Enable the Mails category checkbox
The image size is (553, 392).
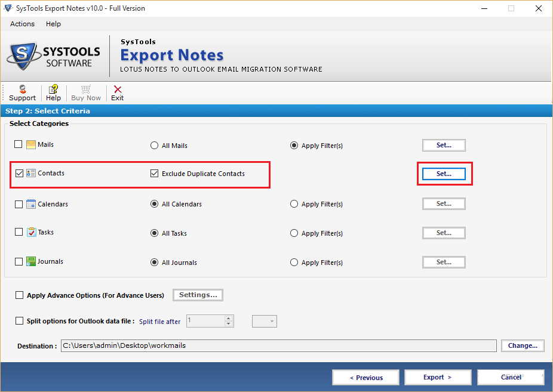tap(19, 145)
